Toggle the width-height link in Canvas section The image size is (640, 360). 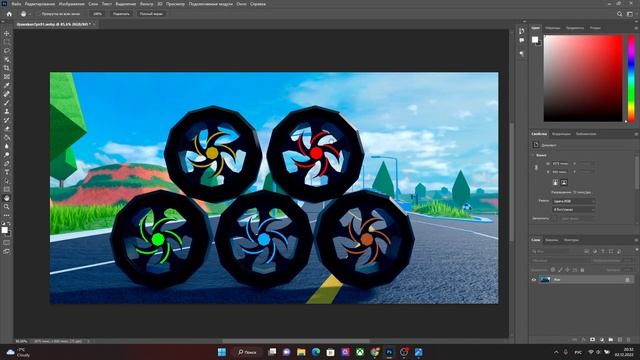point(536,168)
